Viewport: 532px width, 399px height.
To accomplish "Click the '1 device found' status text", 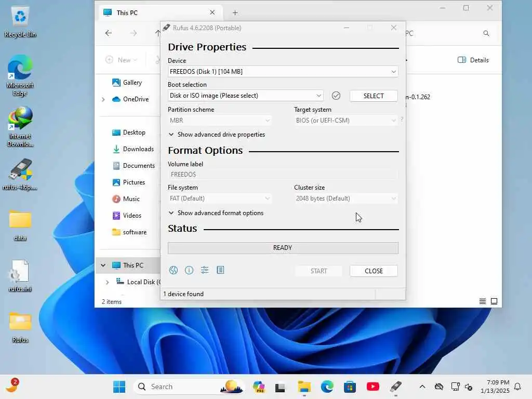I will coord(183,294).
